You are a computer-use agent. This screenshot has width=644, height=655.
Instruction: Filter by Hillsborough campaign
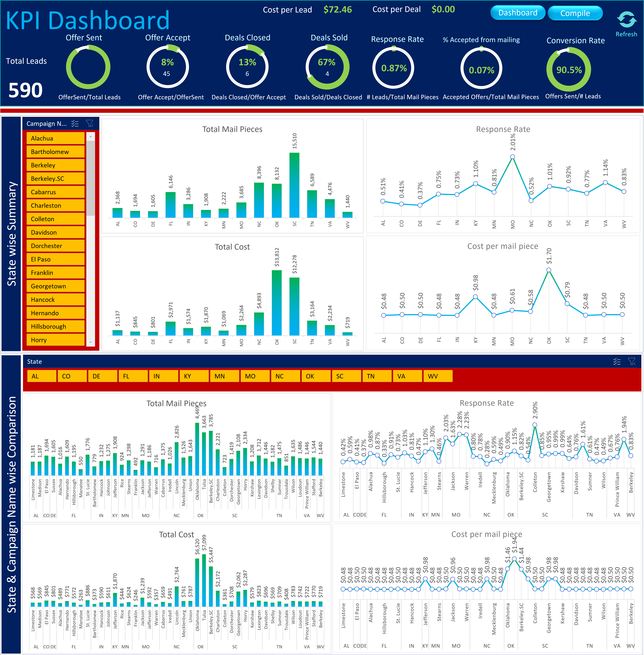click(x=55, y=326)
